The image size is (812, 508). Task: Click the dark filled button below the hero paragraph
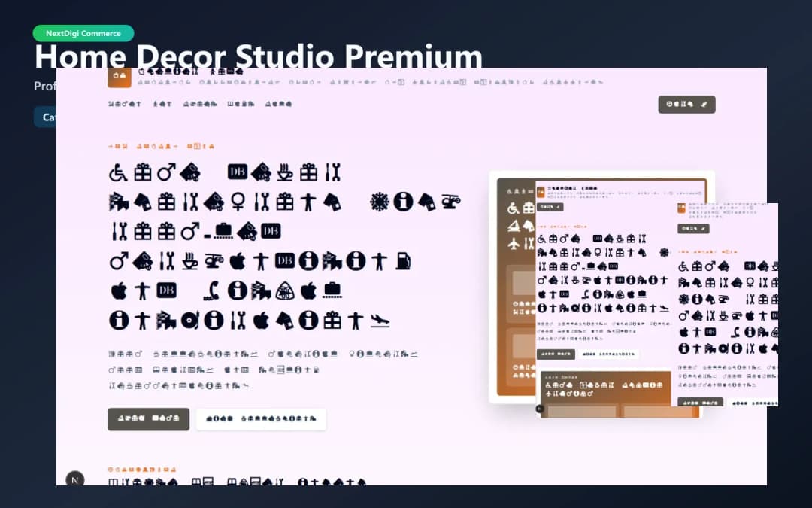tap(149, 419)
